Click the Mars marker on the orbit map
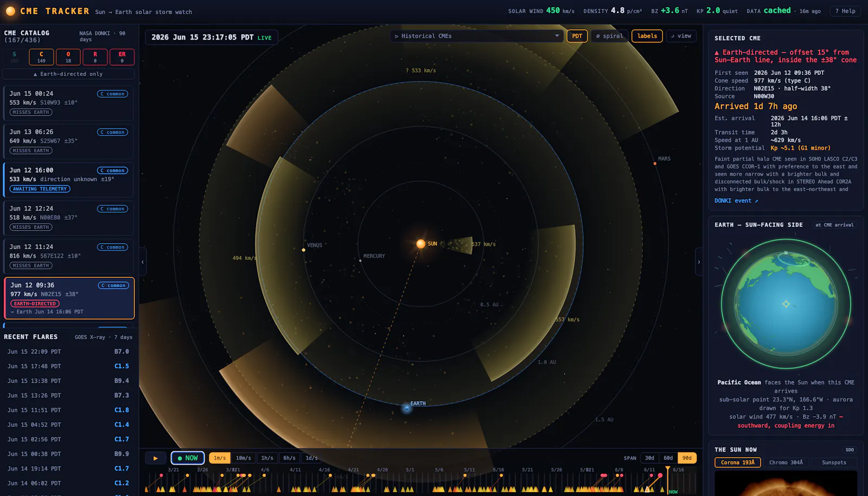Image resolution: width=868 pixels, height=496 pixels. pyautogui.click(x=655, y=163)
